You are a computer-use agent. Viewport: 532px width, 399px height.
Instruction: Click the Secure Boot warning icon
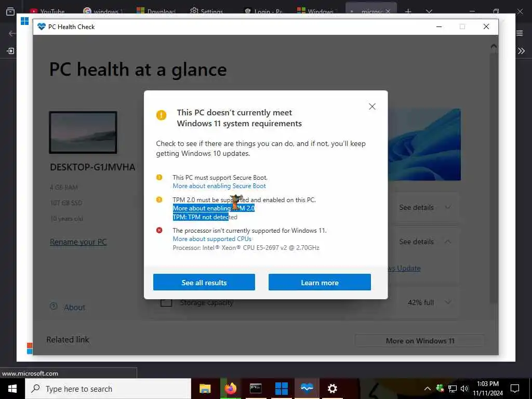[159, 177]
